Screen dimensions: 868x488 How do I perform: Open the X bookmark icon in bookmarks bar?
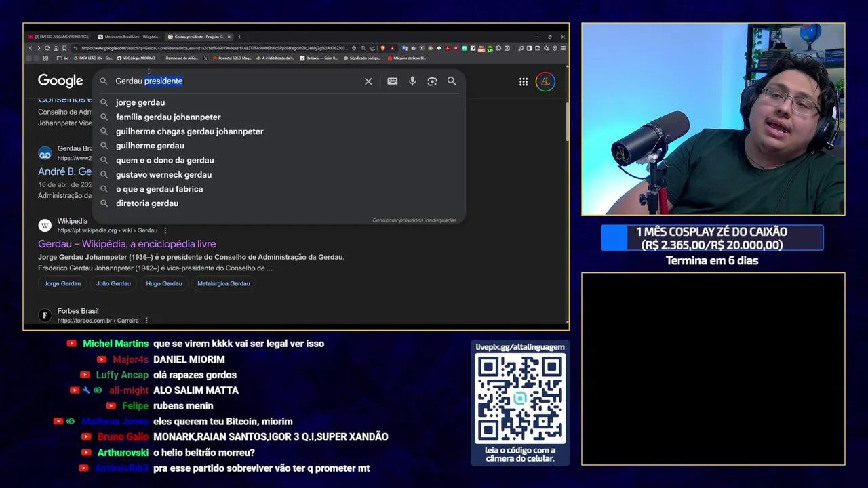tap(205, 58)
